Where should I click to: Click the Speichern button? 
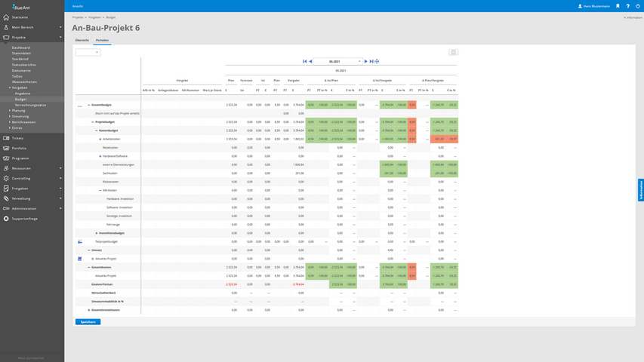(x=88, y=322)
